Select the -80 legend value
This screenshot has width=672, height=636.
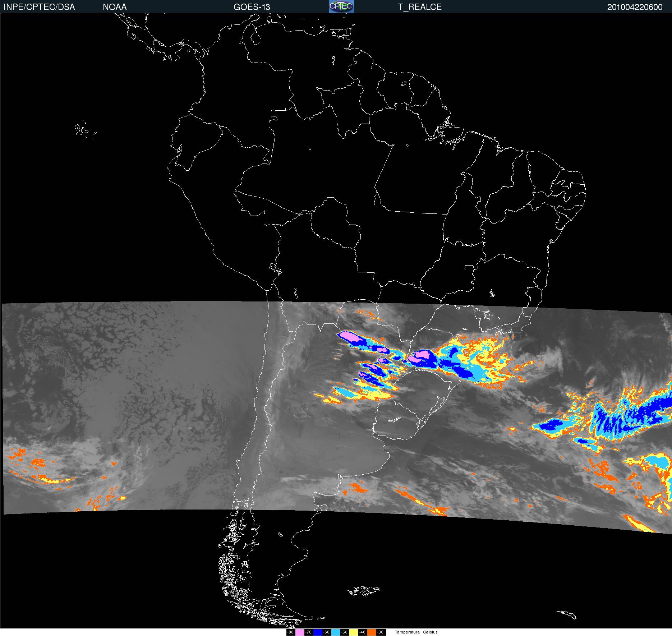pyautogui.click(x=290, y=632)
